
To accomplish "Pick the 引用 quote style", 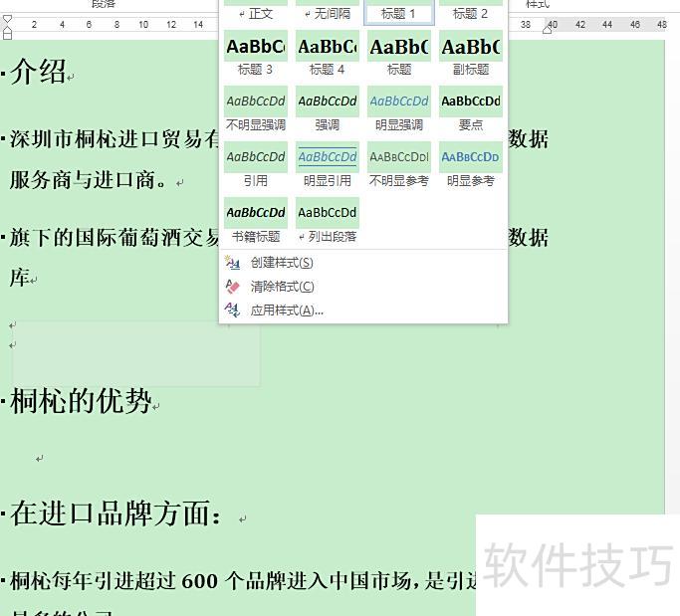I will point(256,165).
